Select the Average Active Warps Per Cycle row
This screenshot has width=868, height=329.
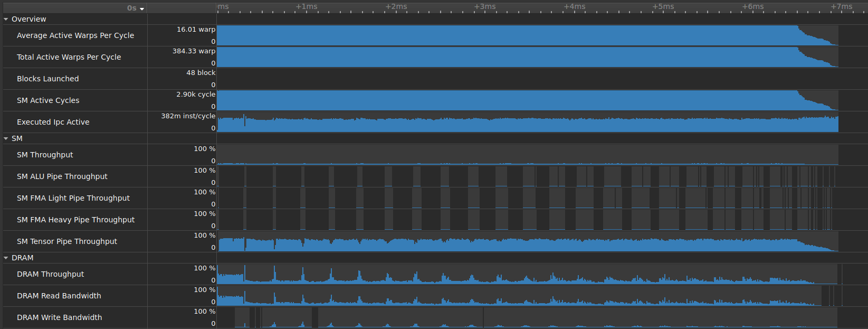(75, 35)
